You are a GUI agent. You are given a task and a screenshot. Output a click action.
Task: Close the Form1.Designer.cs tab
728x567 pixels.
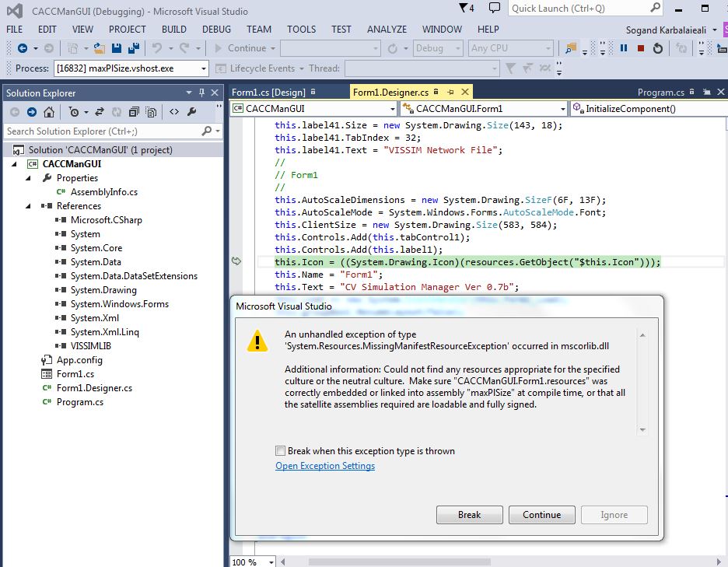(465, 92)
